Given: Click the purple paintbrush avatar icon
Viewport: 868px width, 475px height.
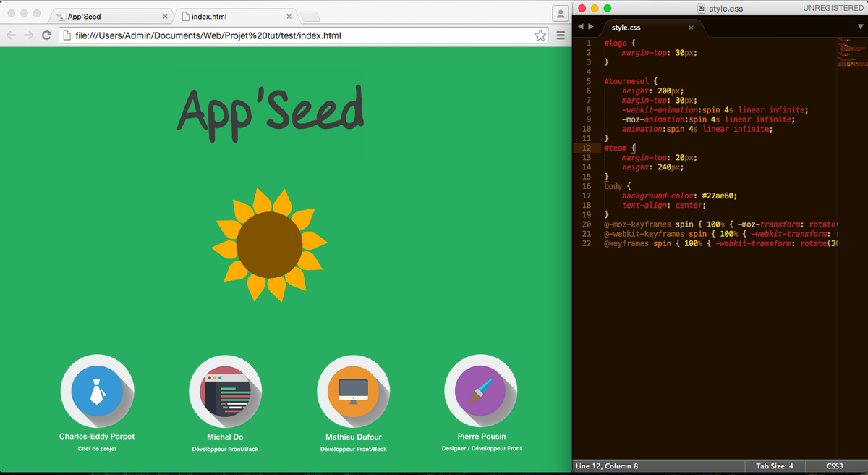Looking at the screenshot, I should (x=481, y=391).
